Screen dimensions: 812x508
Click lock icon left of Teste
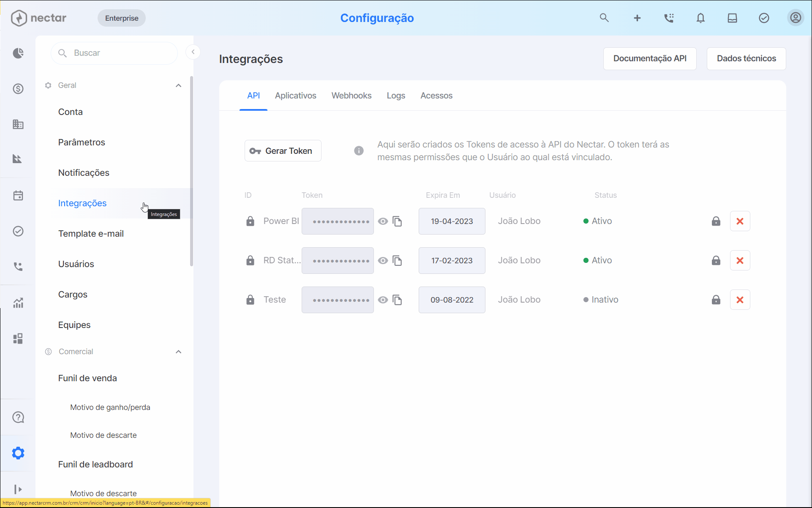pos(250,300)
